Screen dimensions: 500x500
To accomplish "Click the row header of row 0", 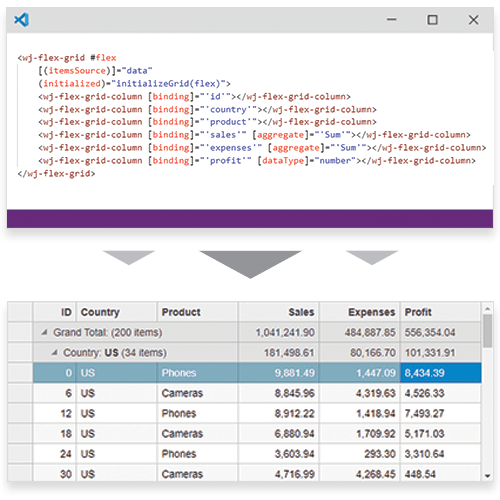I will coord(20,373).
